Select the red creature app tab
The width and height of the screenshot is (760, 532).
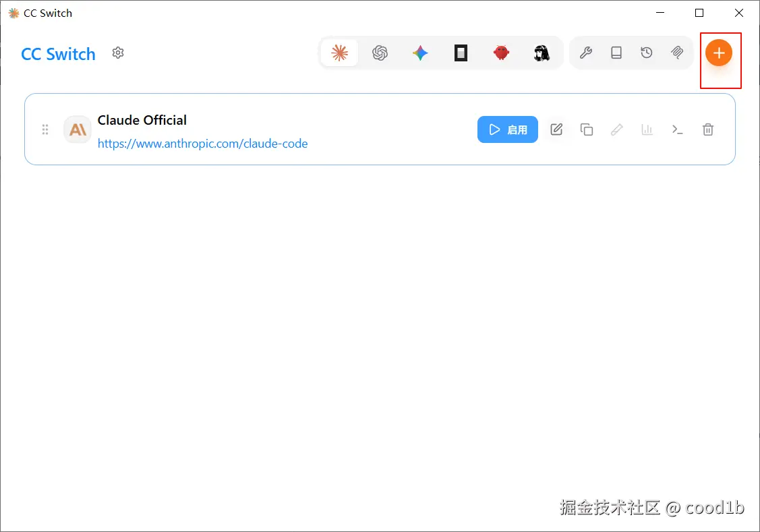(501, 53)
